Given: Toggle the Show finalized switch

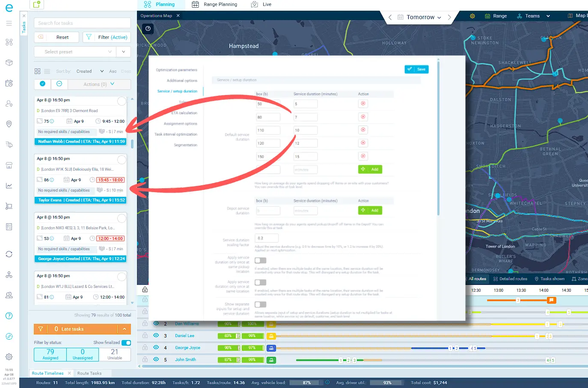Looking at the screenshot, I should 126,343.
